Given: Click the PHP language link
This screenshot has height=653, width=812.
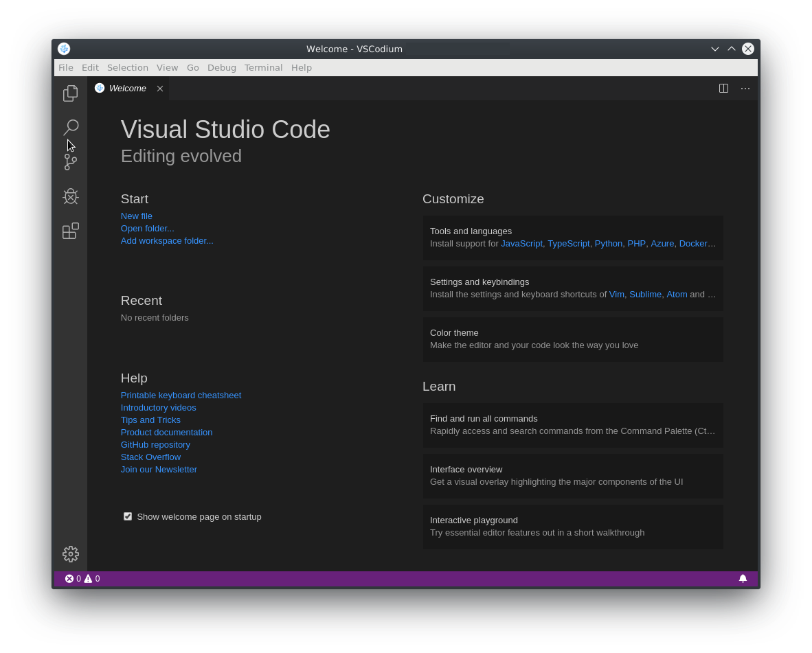Looking at the screenshot, I should 636,243.
